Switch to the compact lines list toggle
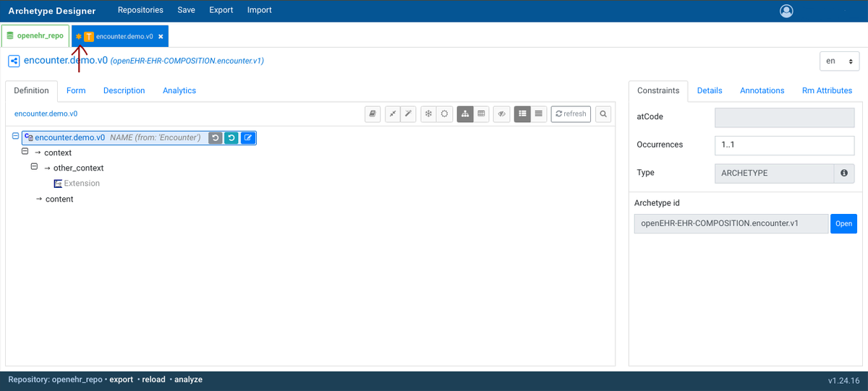Viewport: 868px width, 391px height. [539, 114]
